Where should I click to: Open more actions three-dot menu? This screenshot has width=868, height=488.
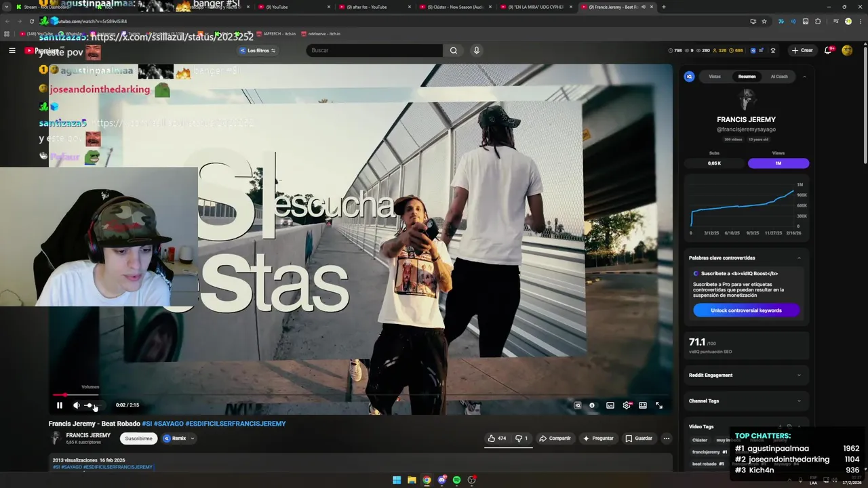667,439
